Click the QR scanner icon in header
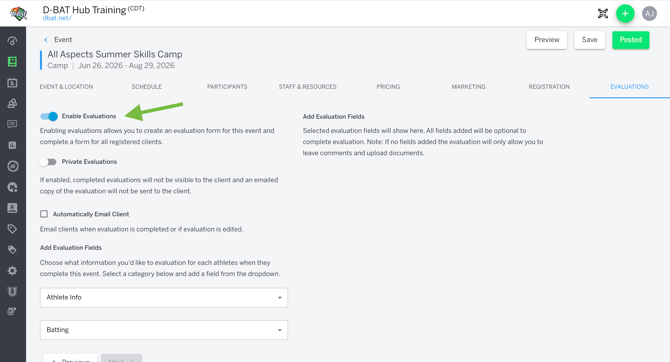Screen dimensions: 670x362 602,14
